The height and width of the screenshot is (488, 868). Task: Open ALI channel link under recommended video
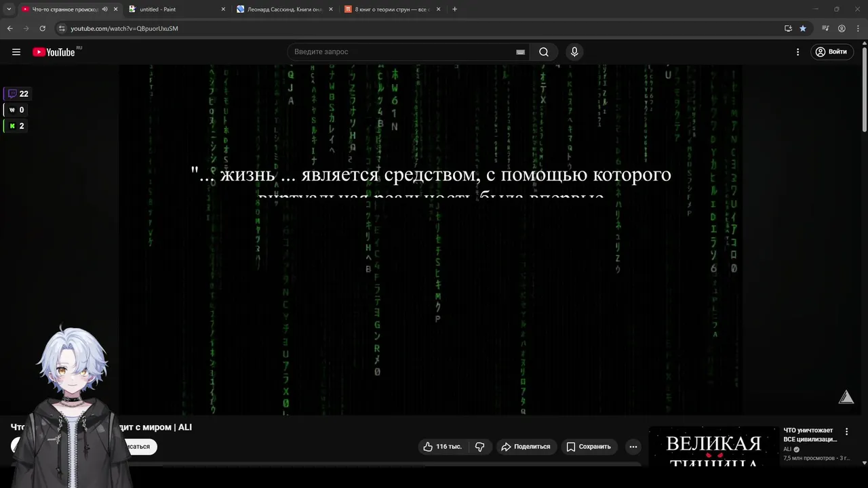pos(787,449)
